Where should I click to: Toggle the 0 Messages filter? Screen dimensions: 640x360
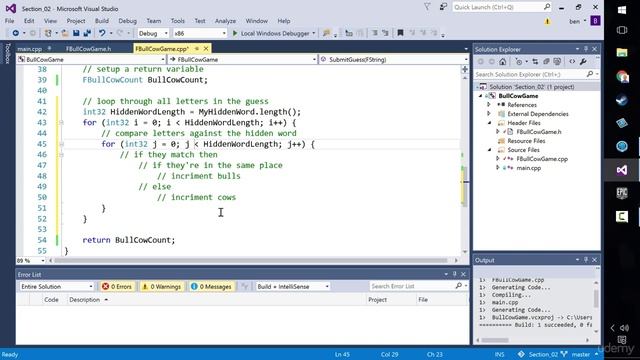click(x=211, y=287)
